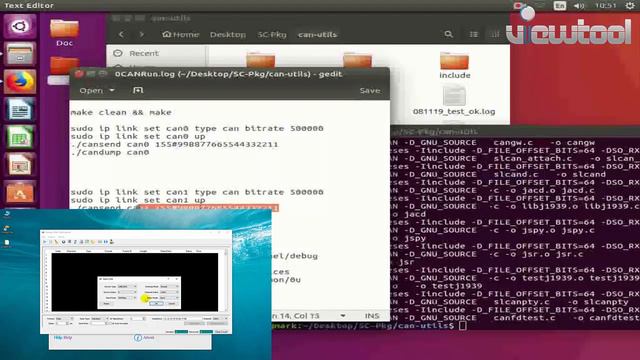Open the sound volume indicator
This screenshot has width=640, height=360.
(578, 5)
